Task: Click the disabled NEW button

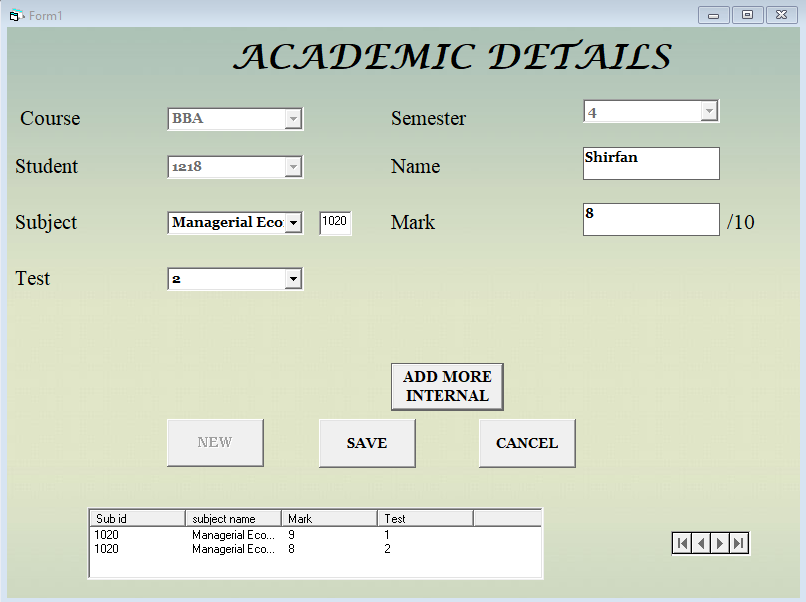Action: pos(215,442)
